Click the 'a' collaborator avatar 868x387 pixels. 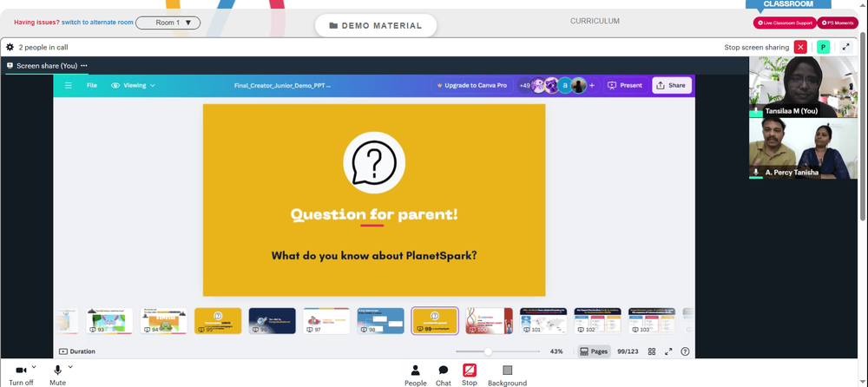(565, 85)
